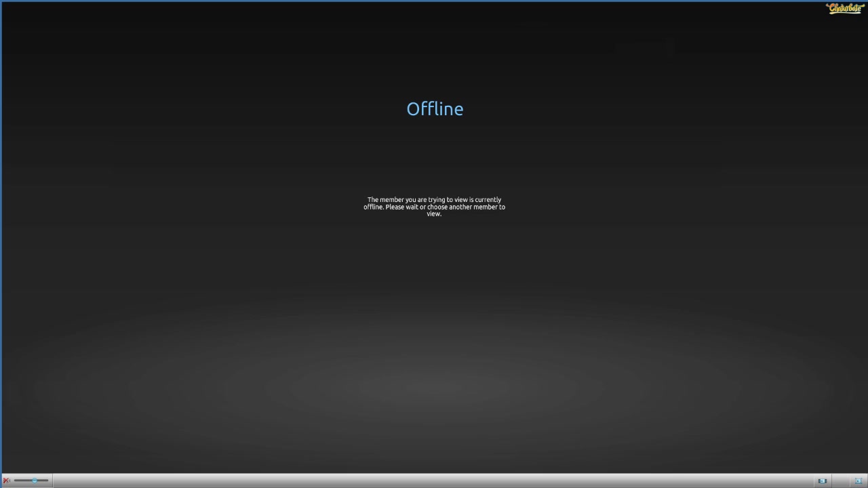The width and height of the screenshot is (868, 488).
Task: Click the volume slider handle
Action: [x=34, y=481]
